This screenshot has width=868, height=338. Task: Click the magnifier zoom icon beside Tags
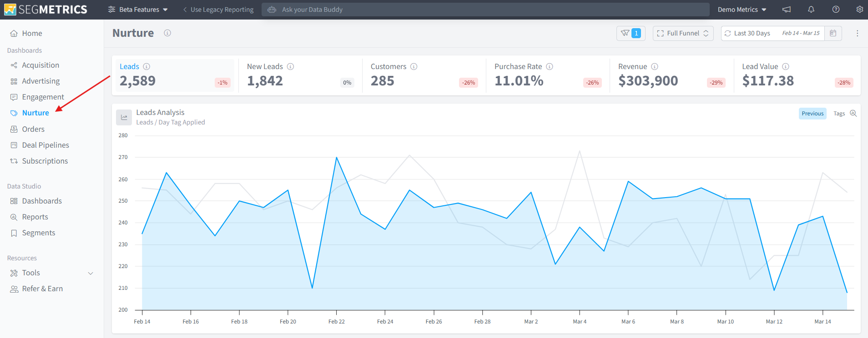[x=853, y=114]
